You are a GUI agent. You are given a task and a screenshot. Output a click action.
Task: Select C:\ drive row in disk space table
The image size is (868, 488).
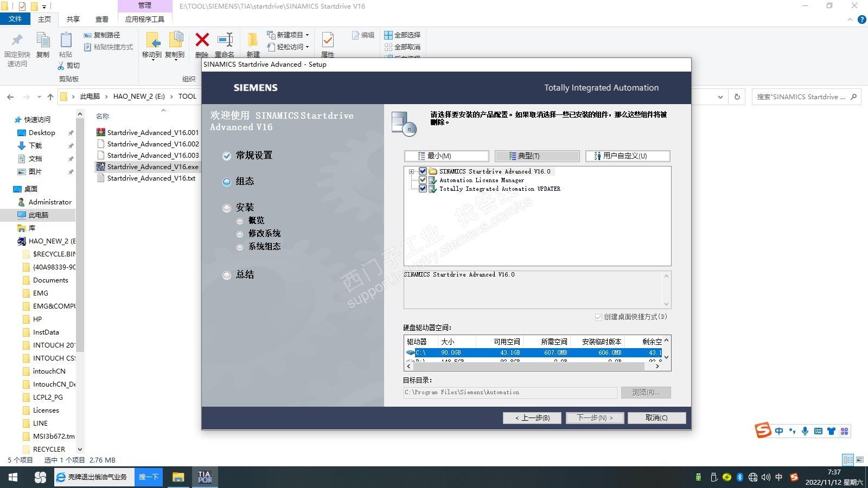[x=534, y=352]
